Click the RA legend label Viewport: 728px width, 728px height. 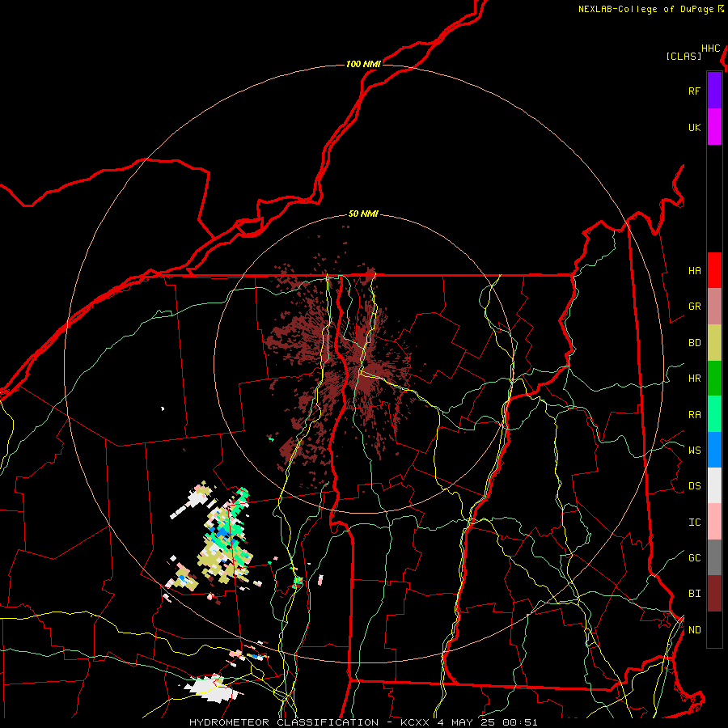pyautogui.click(x=694, y=414)
